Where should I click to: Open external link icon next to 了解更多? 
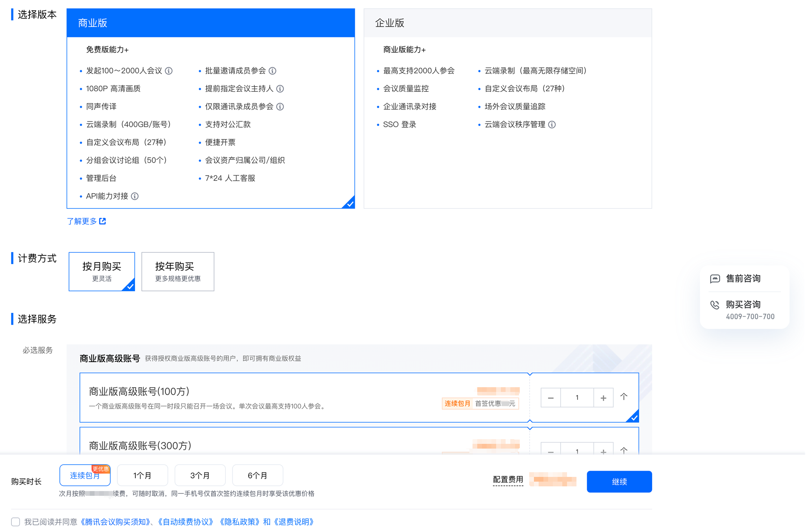(x=103, y=221)
